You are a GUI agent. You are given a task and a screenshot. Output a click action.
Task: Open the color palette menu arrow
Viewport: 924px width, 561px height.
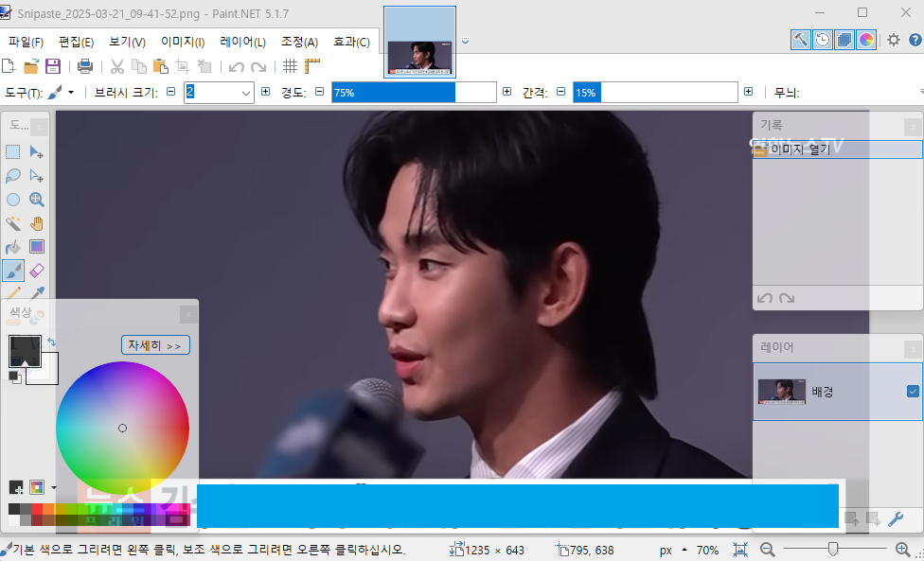click(x=54, y=487)
